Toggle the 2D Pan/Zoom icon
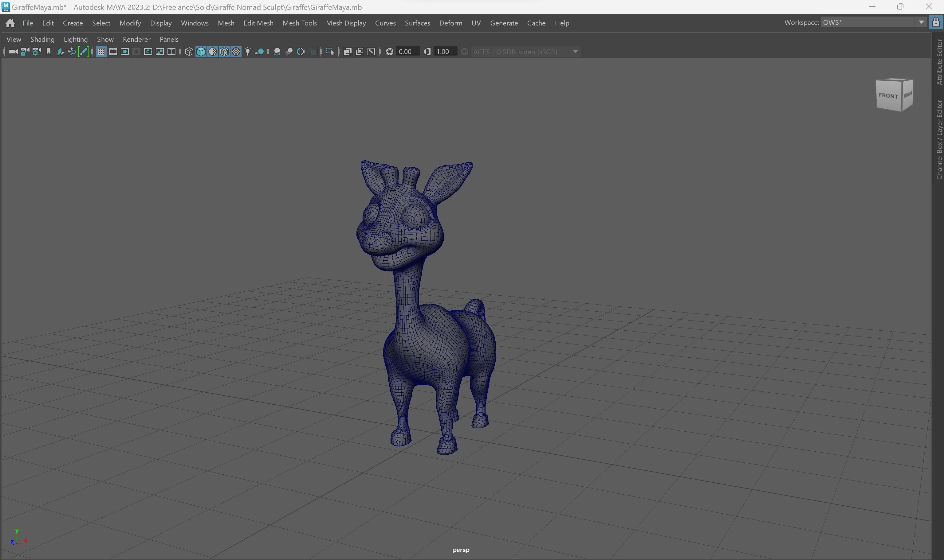Screen dimensions: 944x560 pyautogui.click(x=72, y=52)
